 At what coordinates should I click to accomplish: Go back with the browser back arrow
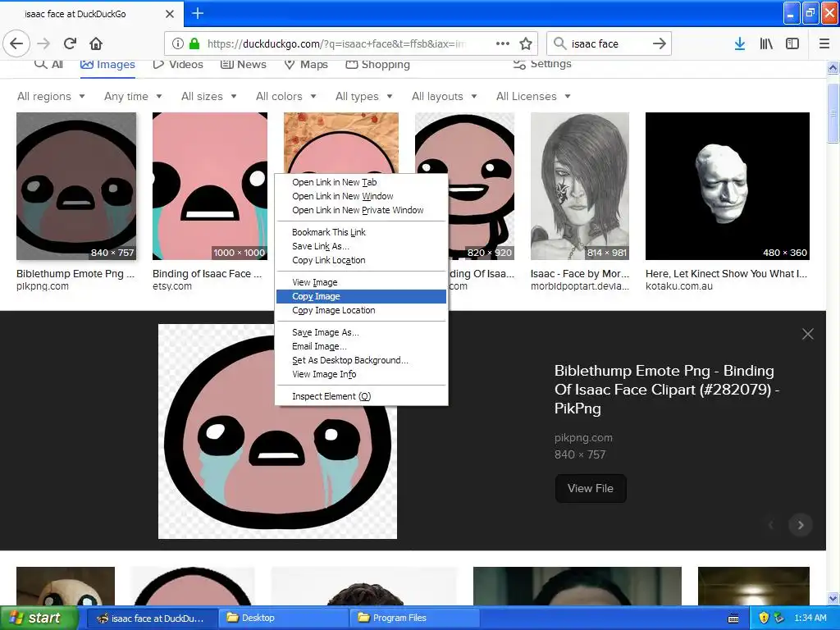click(x=16, y=43)
